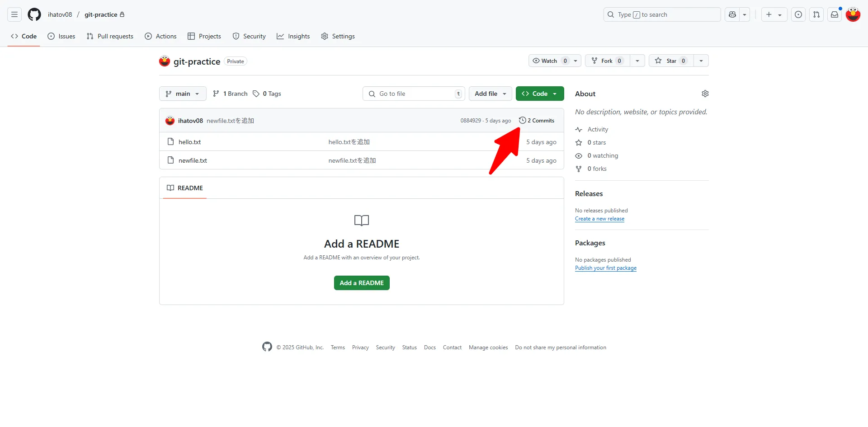Image resolution: width=868 pixels, height=427 pixels.
Task: Open the ihatov08 owner link
Action: coord(60,14)
